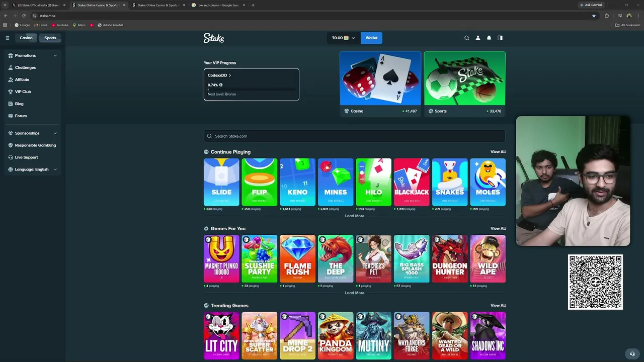Click the Responsible Gambling shield icon

pyautogui.click(x=11, y=145)
